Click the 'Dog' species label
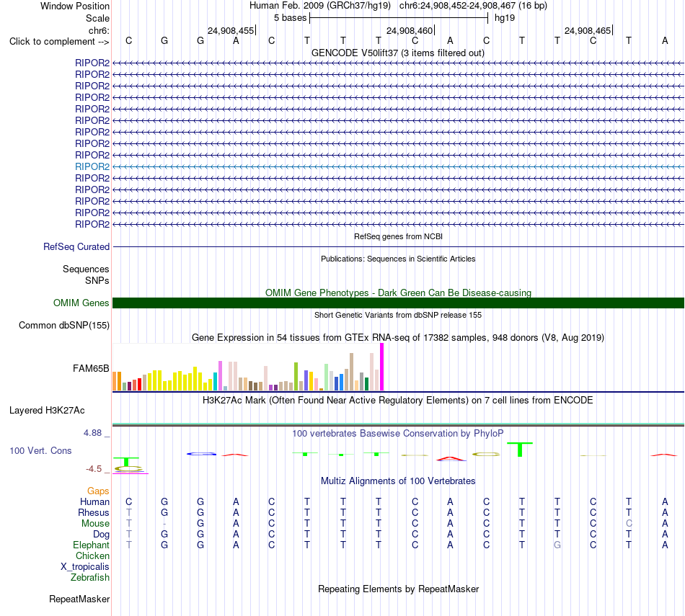 click(102, 535)
